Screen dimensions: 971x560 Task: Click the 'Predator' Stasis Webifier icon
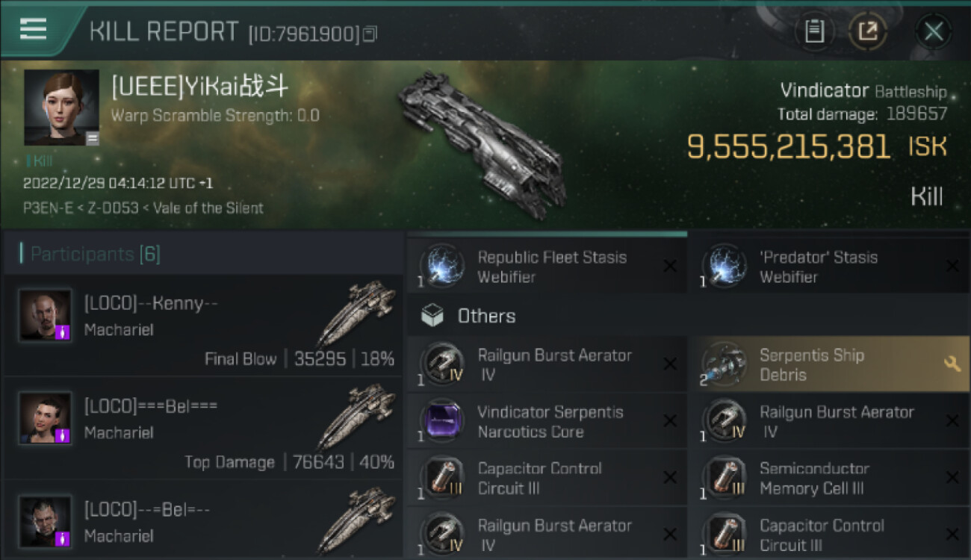725,267
